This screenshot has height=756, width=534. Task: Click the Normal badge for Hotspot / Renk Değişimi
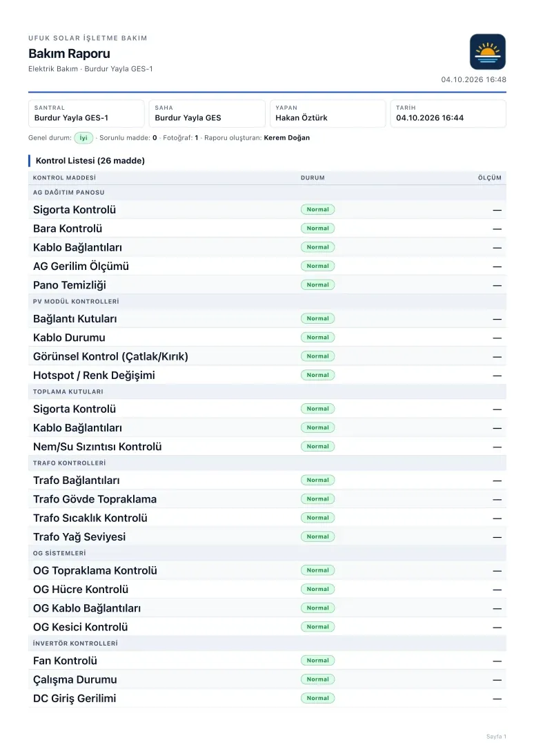tap(317, 375)
